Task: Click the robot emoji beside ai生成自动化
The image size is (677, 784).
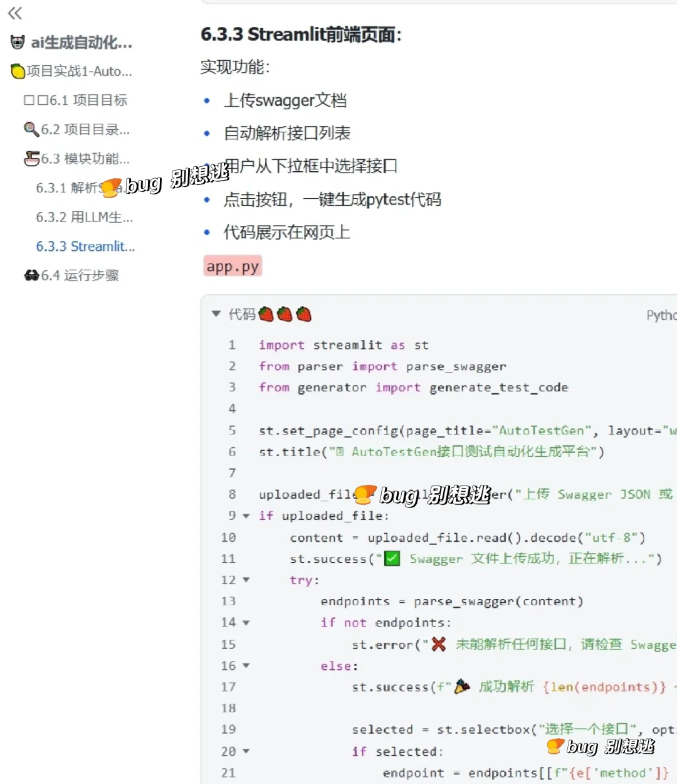Action: 17,42
